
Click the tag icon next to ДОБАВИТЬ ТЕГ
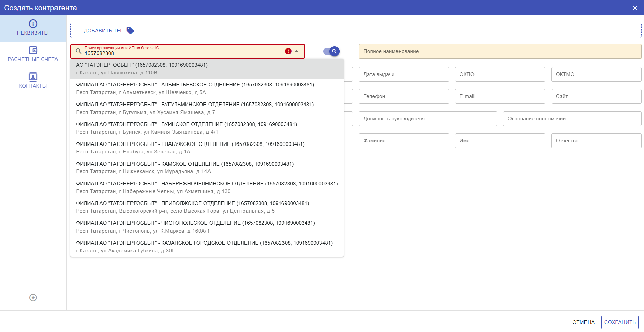coord(130,31)
